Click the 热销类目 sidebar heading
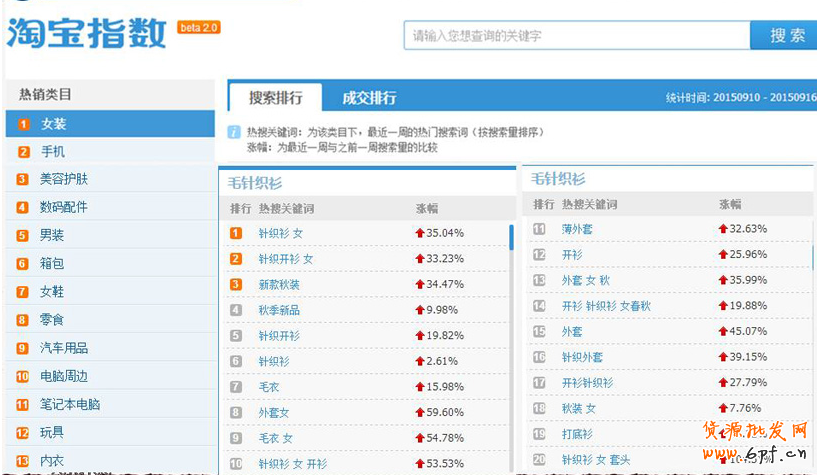817x475 pixels. coord(45,94)
